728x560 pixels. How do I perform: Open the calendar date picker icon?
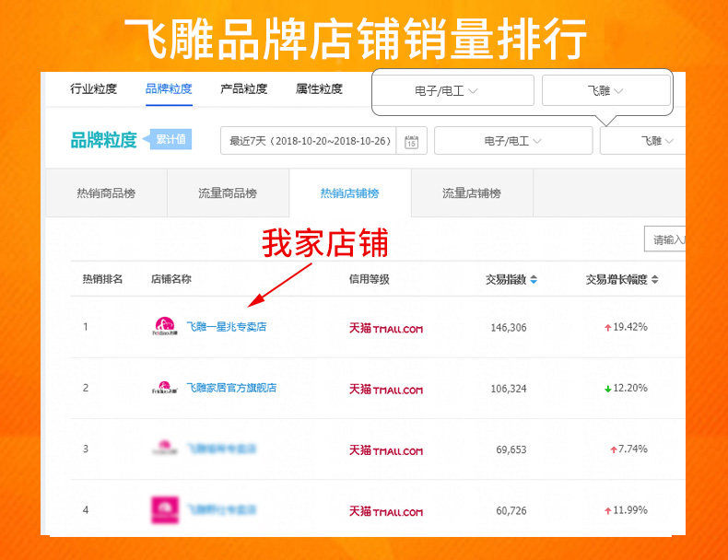[411, 142]
